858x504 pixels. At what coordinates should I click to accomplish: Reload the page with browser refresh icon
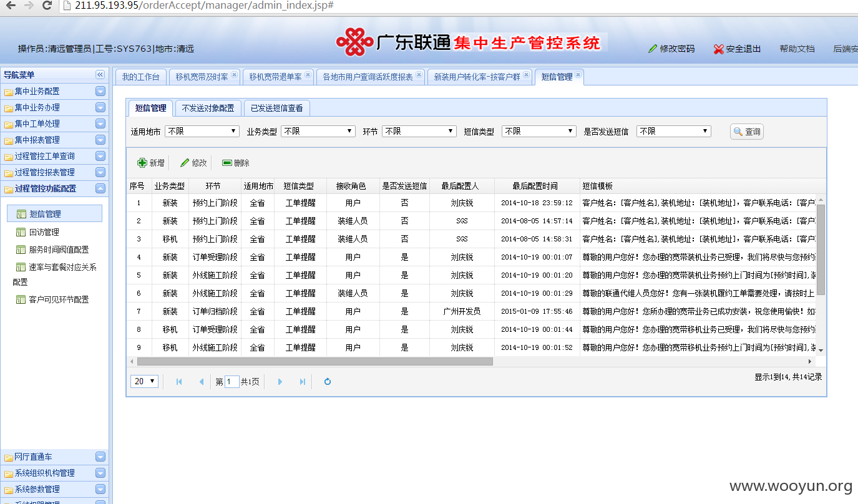[x=47, y=6]
